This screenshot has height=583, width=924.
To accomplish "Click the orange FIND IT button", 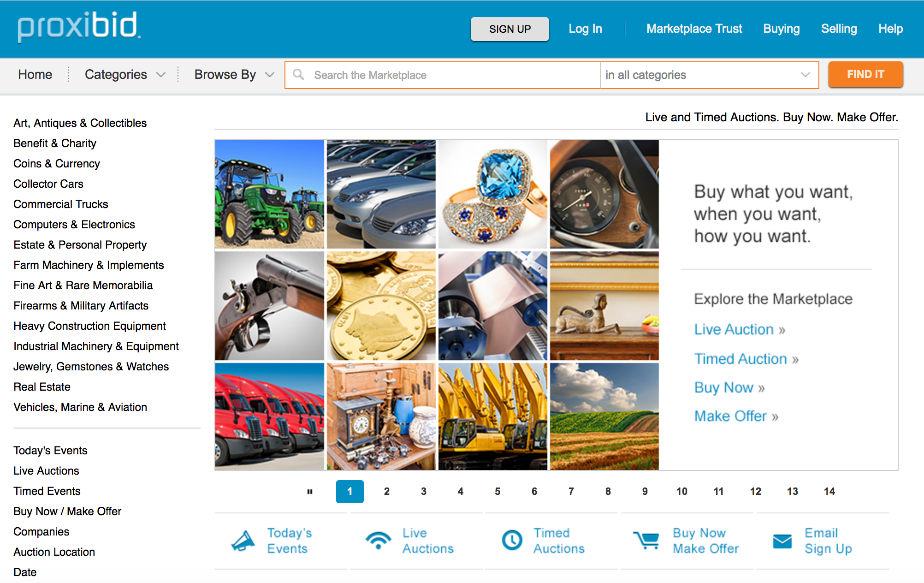I will [865, 74].
